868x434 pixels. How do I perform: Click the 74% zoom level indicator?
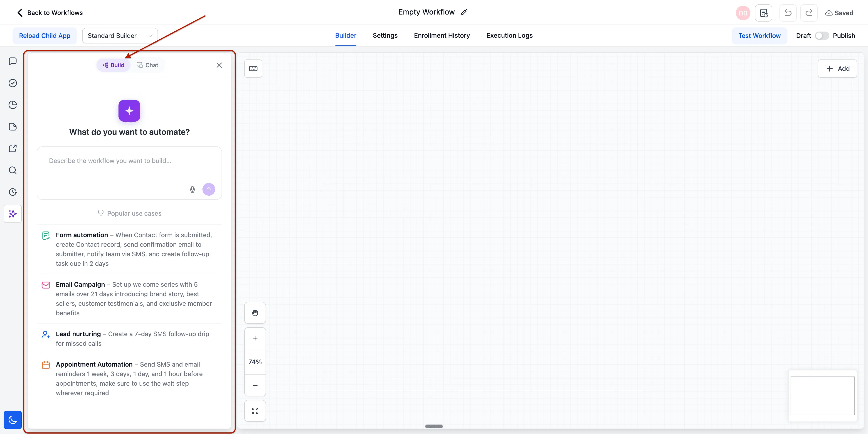click(255, 362)
